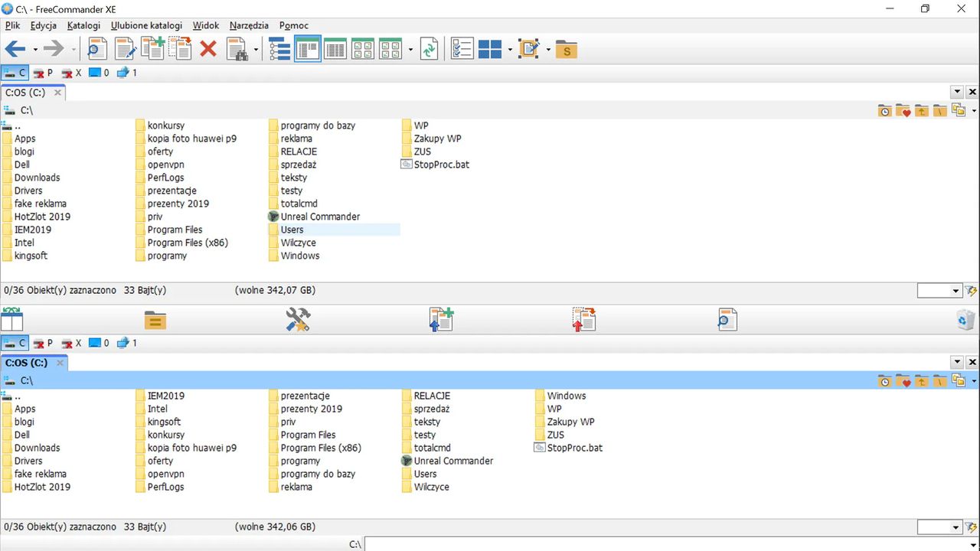Open the Narzędzia menu
Screen dimensions: 980x551
(x=249, y=25)
